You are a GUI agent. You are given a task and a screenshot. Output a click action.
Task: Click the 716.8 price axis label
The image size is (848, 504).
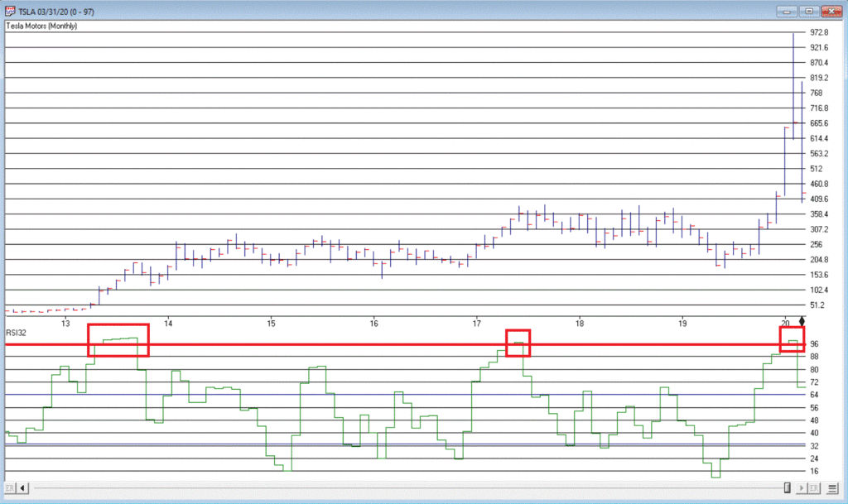coord(819,108)
